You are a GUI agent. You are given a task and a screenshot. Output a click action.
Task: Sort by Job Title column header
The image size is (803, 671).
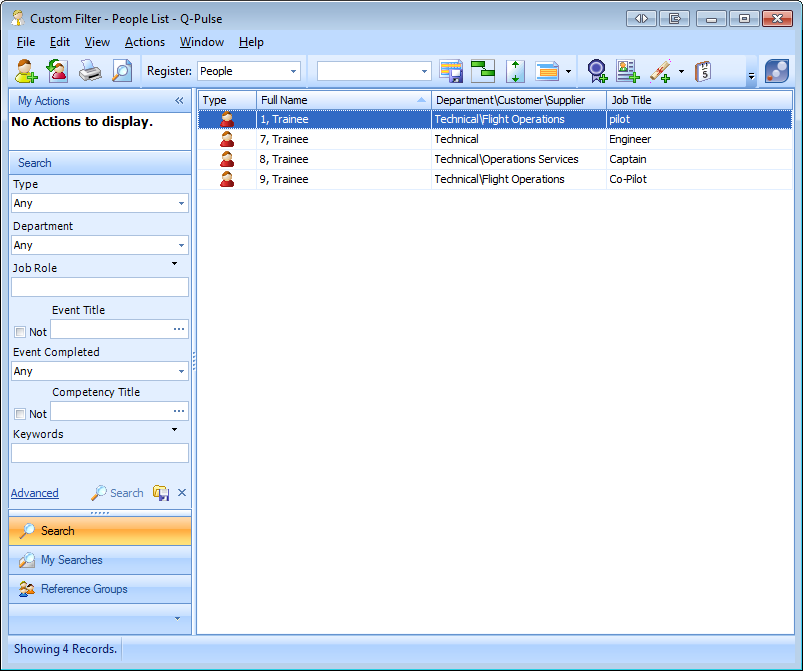(699, 100)
